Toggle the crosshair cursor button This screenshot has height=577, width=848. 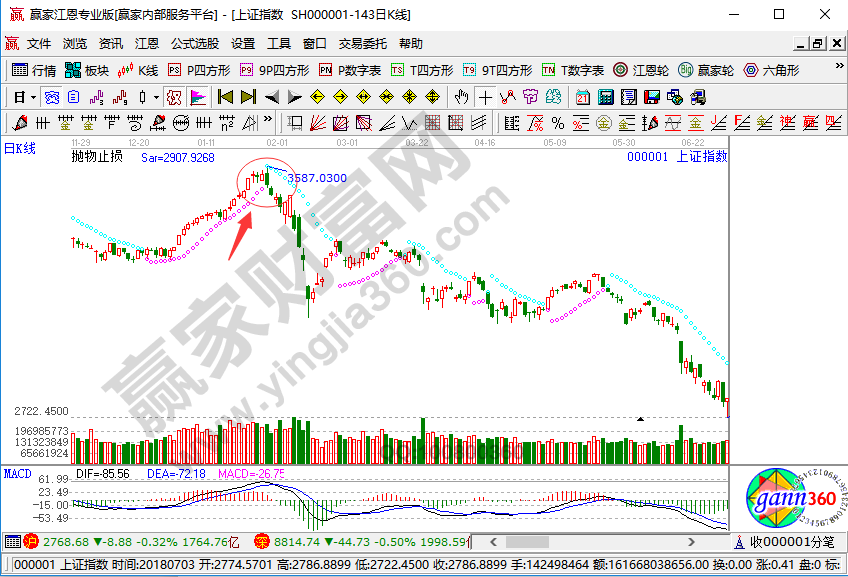tap(485, 97)
